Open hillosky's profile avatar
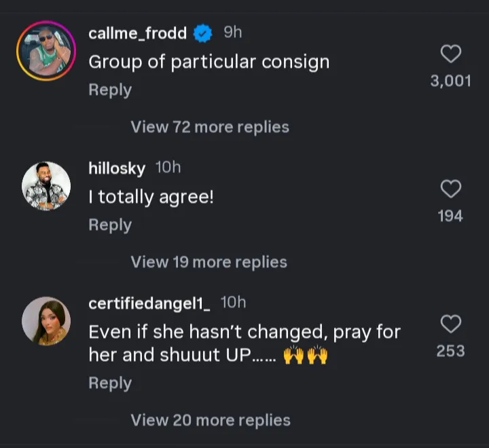 pos(46,186)
